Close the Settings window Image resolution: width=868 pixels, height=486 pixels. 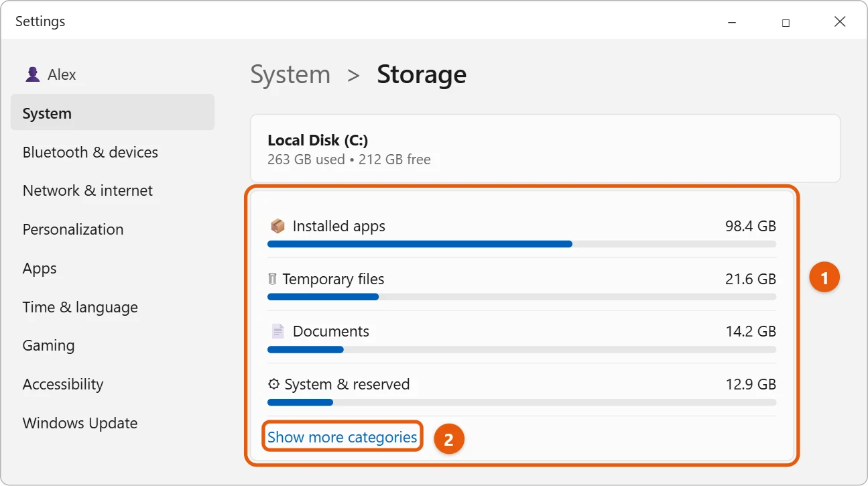[840, 22]
